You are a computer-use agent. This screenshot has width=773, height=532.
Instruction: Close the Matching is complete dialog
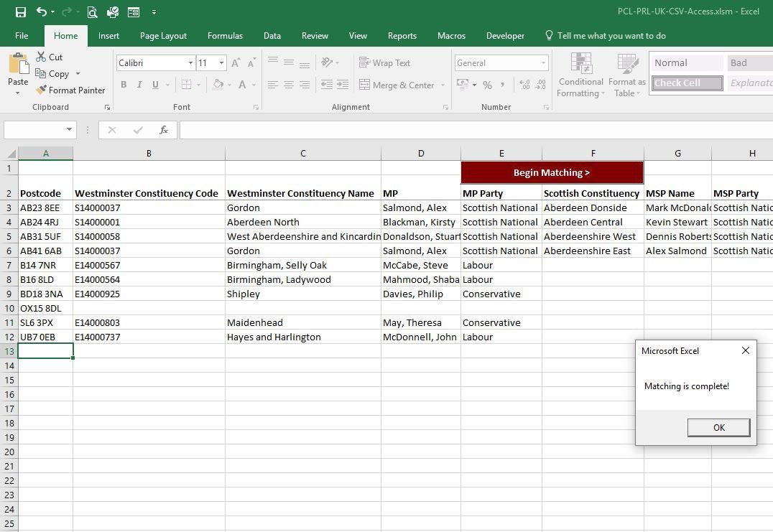746,350
